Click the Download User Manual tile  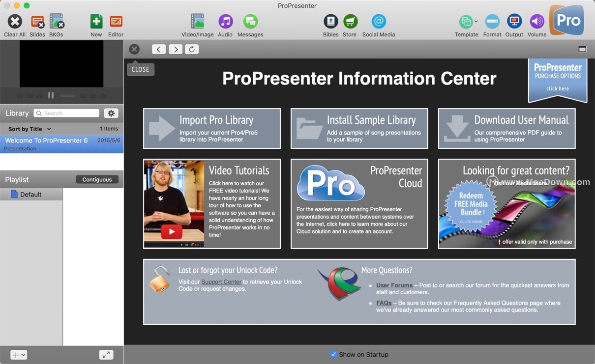coord(507,128)
